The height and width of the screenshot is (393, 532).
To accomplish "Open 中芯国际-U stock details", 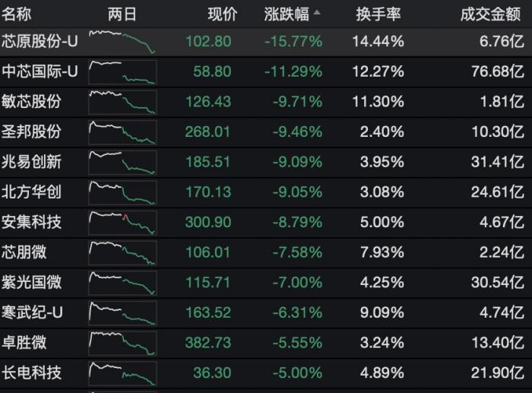I will click(40, 72).
